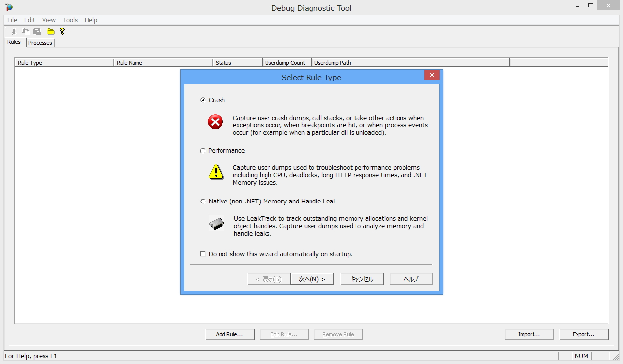The height and width of the screenshot is (364, 623).
Task: Click the Add Rule... button
Action: tap(230, 334)
